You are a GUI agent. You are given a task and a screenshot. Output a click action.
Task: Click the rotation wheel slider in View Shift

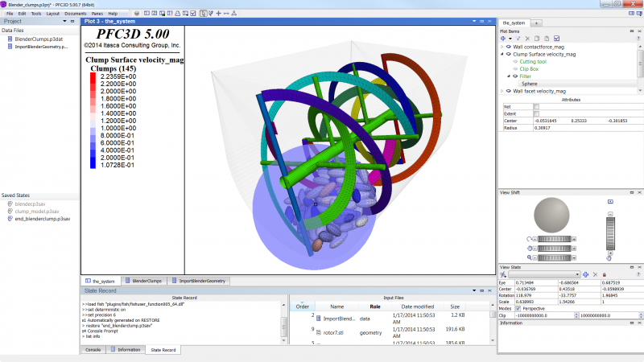tap(554, 239)
